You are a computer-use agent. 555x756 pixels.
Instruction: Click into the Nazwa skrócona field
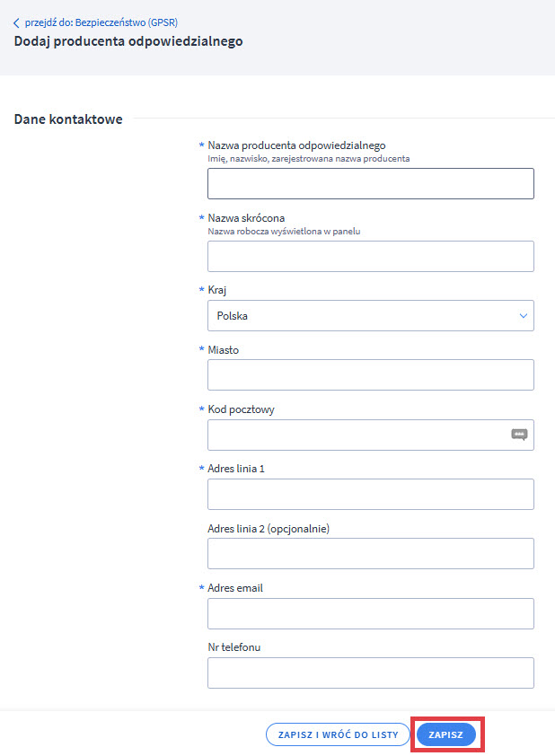click(371, 257)
